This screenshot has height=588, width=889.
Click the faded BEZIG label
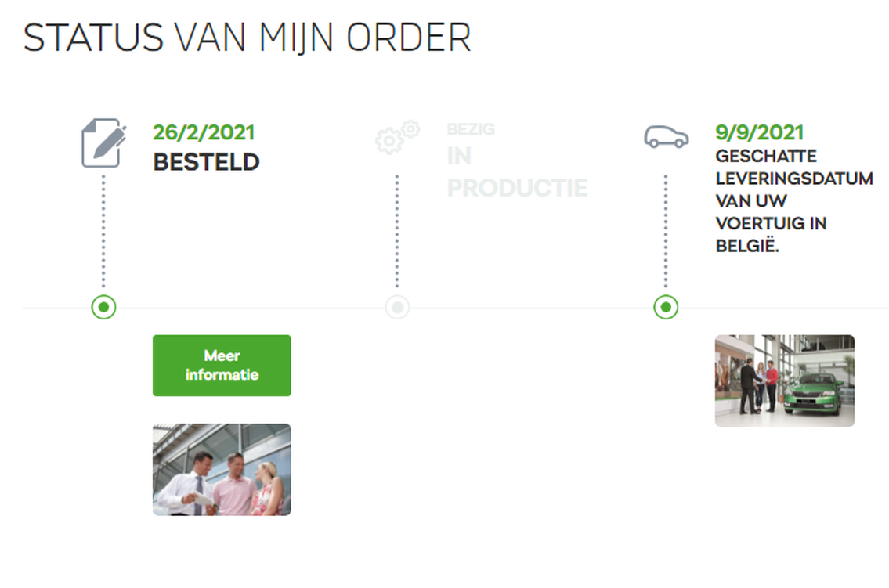(471, 129)
